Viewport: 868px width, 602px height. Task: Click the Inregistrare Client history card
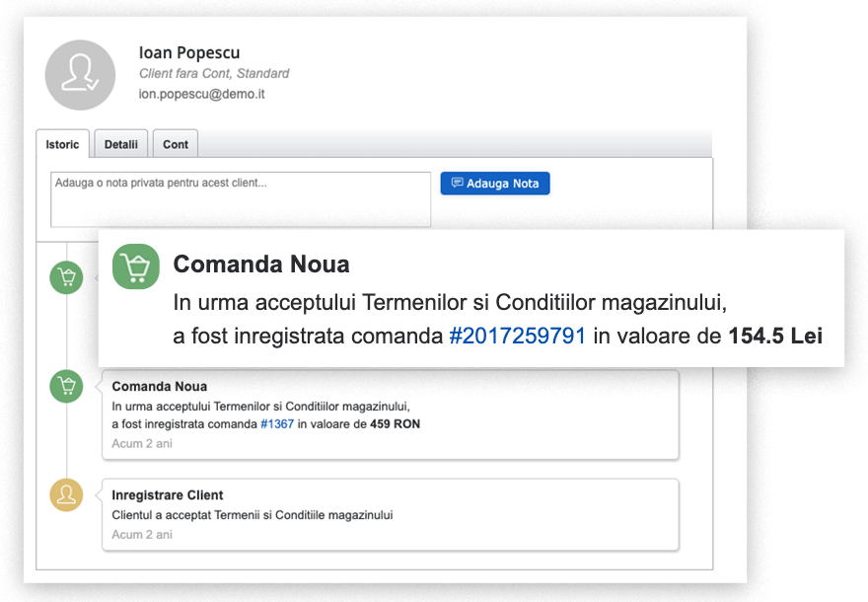pos(391,514)
